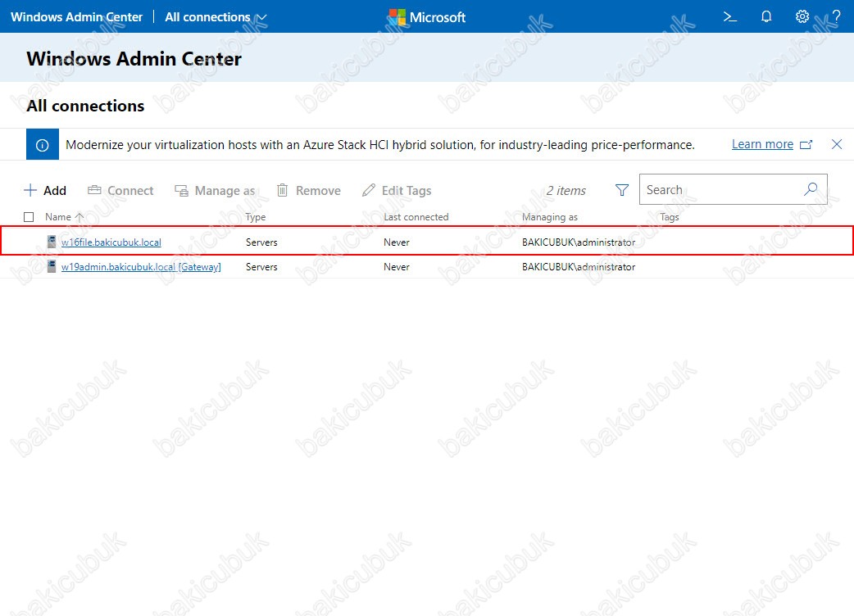Toggle the select-all checkbox in the header row

click(x=29, y=217)
